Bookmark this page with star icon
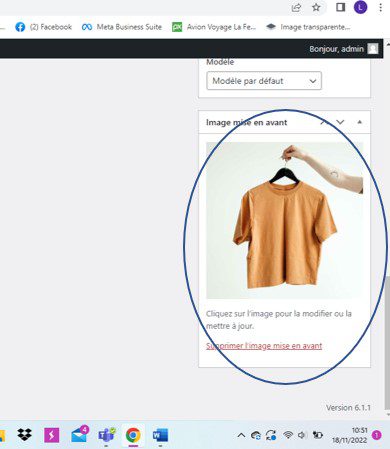 pyautogui.click(x=316, y=7)
